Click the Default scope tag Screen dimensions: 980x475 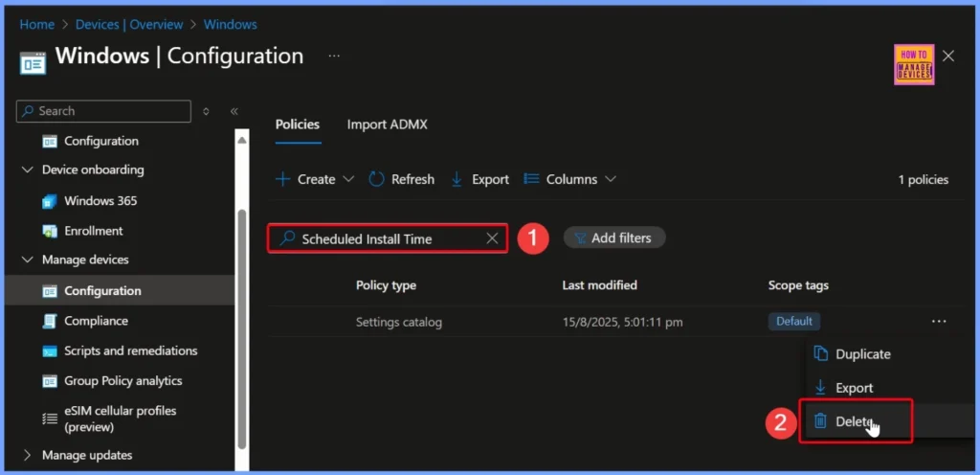(x=794, y=321)
